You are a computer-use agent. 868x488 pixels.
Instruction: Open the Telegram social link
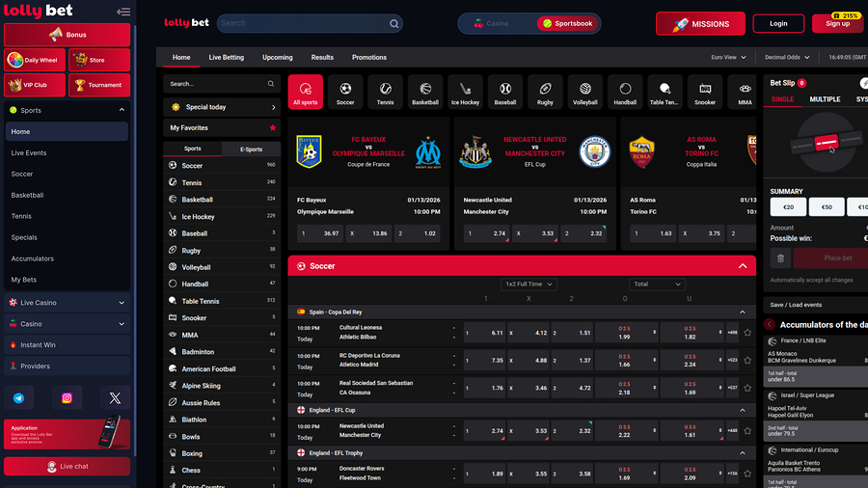click(19, 397)
